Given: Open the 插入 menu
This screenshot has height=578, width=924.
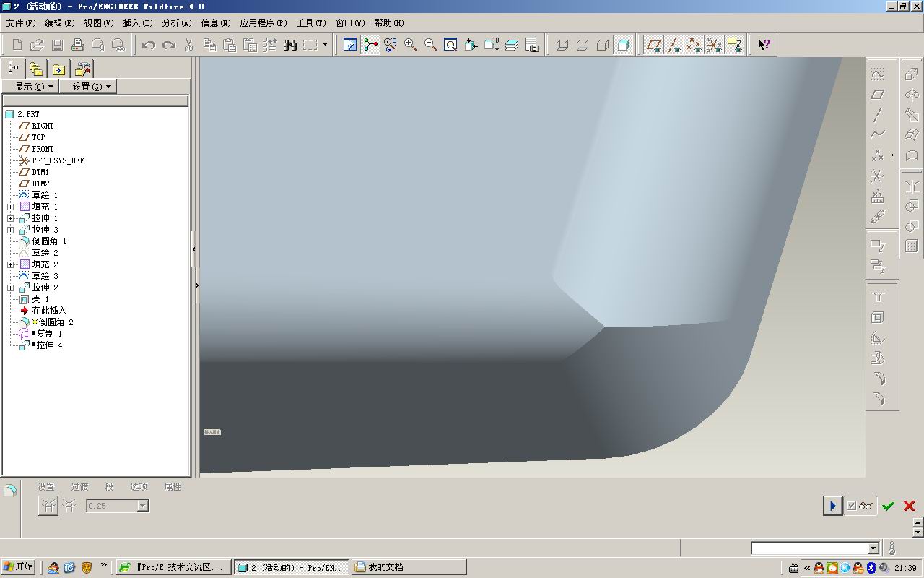Looking at the screenshot, I should tap(137, 23).
